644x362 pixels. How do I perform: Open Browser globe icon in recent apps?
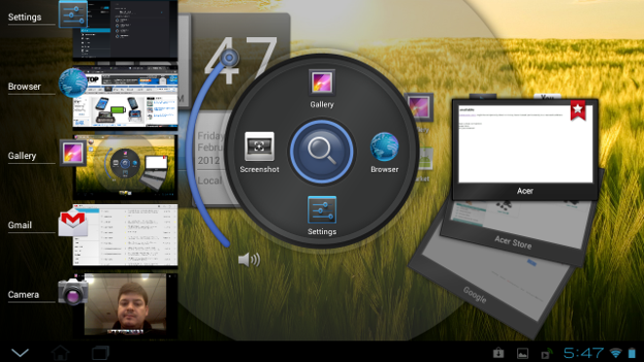pyautogui.click(x=73, y=83)
